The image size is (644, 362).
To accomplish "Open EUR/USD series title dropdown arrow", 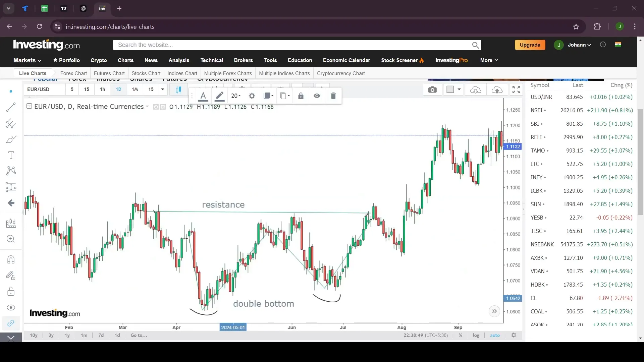I will click(147, 107).
